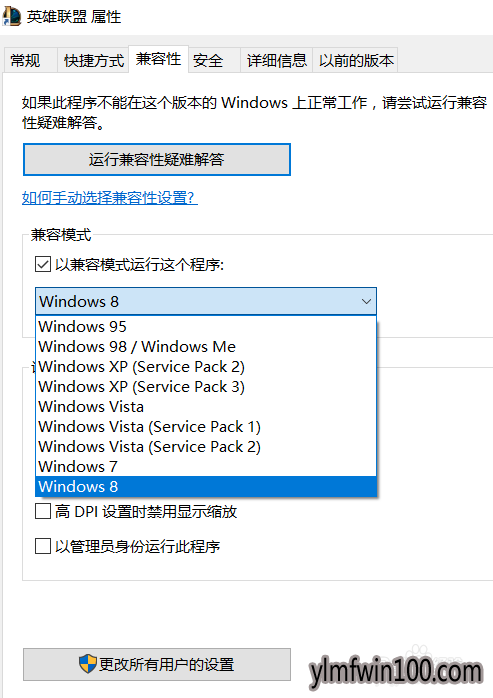
Task: Select the highlighted Windows 8 list item
Action: pos(206,486)
